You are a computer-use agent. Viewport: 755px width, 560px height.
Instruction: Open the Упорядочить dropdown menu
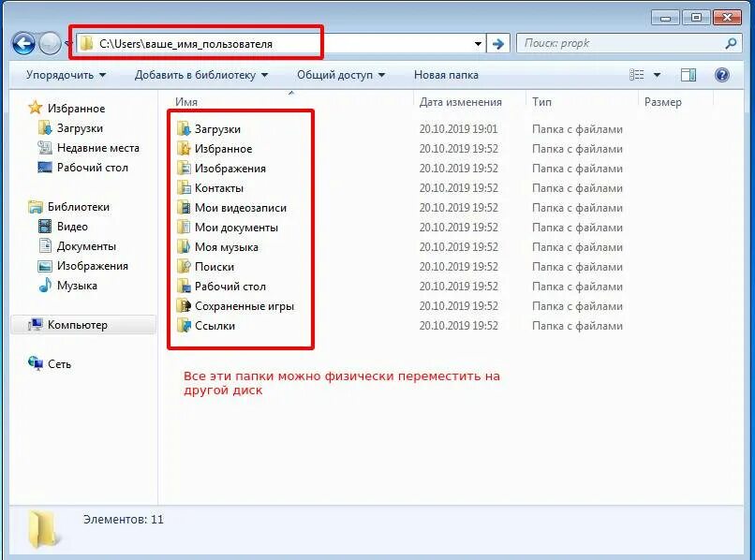pos(66,75)
